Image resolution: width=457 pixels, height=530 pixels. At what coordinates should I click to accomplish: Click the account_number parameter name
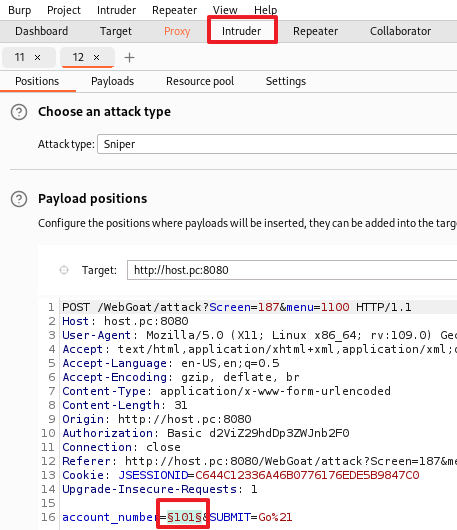tap(111, 517)
